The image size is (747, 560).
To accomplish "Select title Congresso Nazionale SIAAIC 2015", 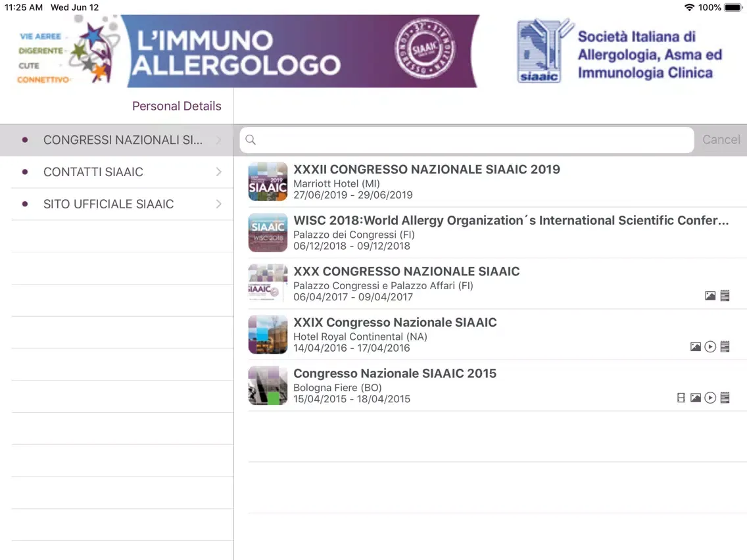I will pyautogui.click(x=395, y=373).
